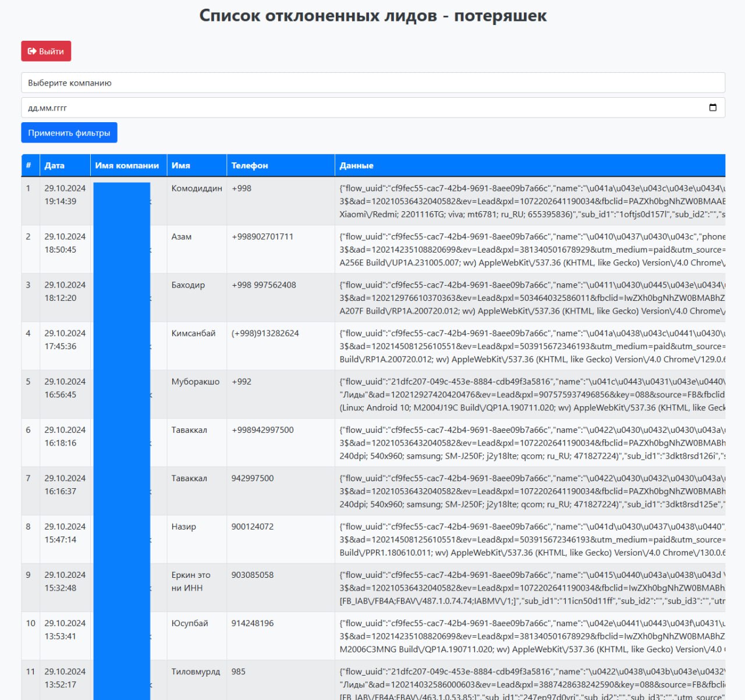Select the Имя column header
Image resolution: width=745 pixels, height=700 pixels.
click(181, 165)
